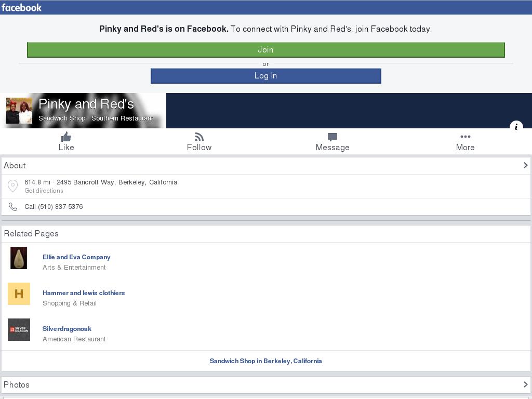Open Message via speech bubble icon

tap(332, 137)
